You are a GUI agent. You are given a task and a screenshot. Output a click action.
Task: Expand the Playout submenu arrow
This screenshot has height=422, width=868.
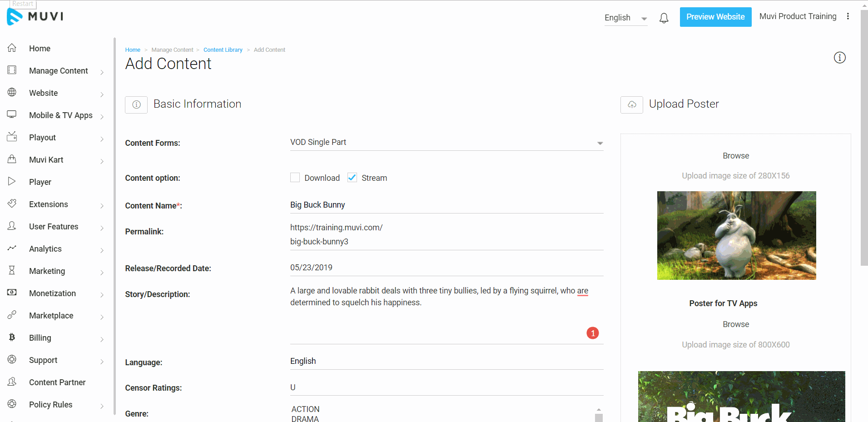click(102, 139)
